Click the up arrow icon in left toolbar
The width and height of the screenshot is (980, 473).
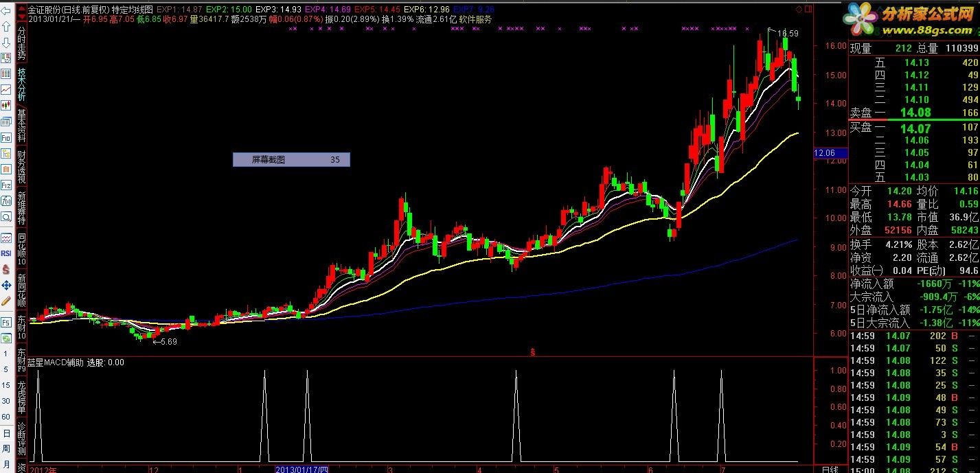(5, 26)
